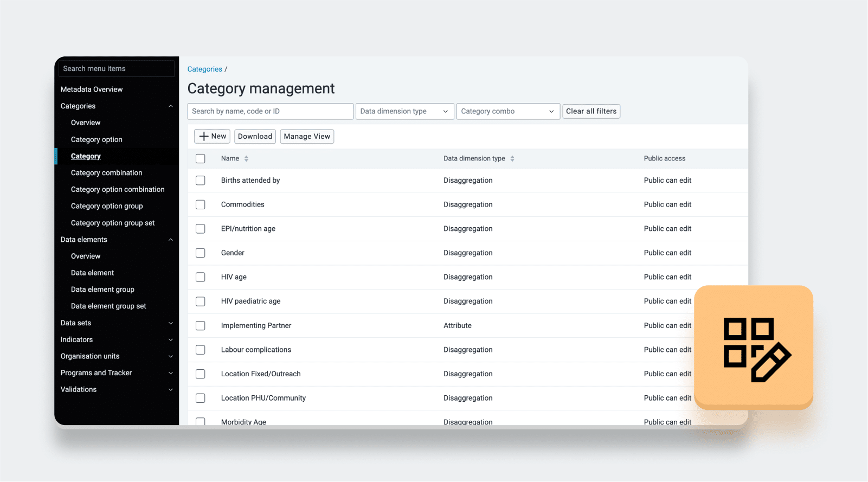This screenshot has width=868, height=482.
Task: Collapse the Data elements section chevron
Action: click(x=171, y=240)
